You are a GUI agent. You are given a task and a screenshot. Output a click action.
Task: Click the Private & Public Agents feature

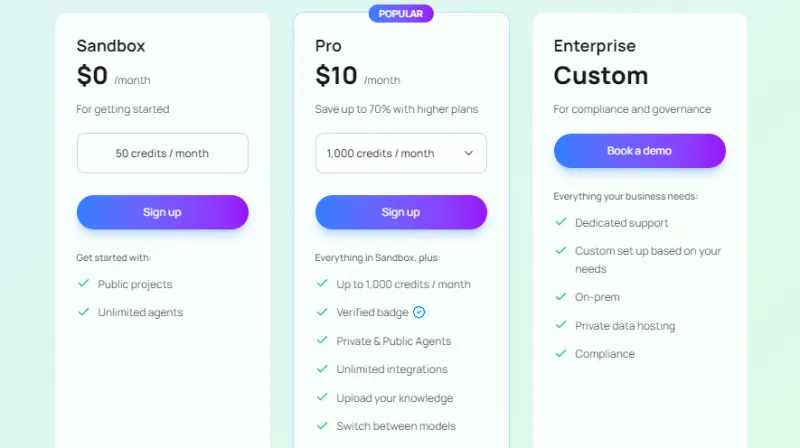point(393,341)
